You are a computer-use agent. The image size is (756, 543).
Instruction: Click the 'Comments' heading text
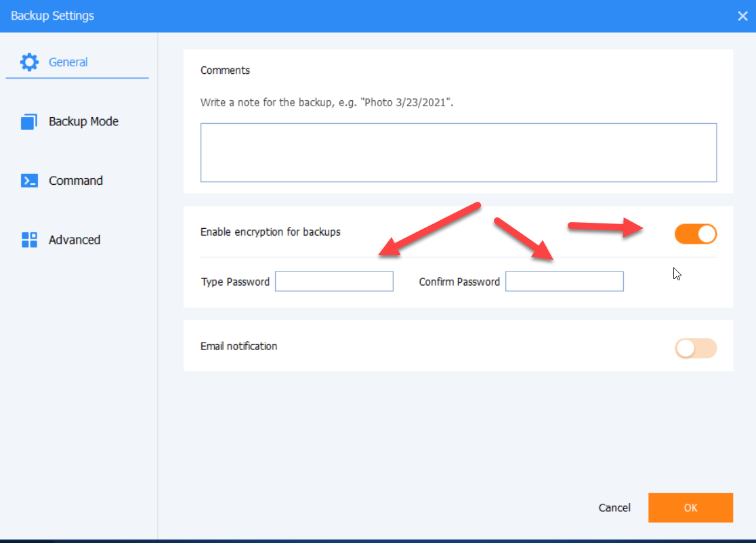tap(225, 70)
